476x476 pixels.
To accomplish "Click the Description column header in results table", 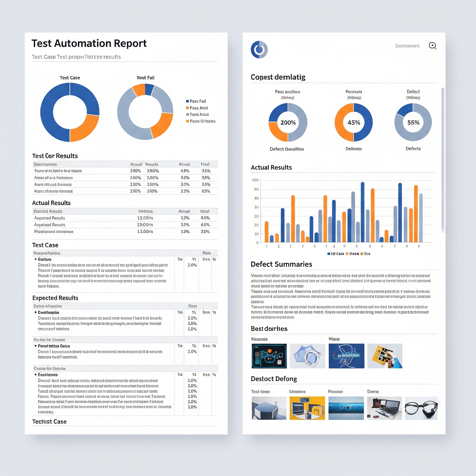I will pos(45,164).
